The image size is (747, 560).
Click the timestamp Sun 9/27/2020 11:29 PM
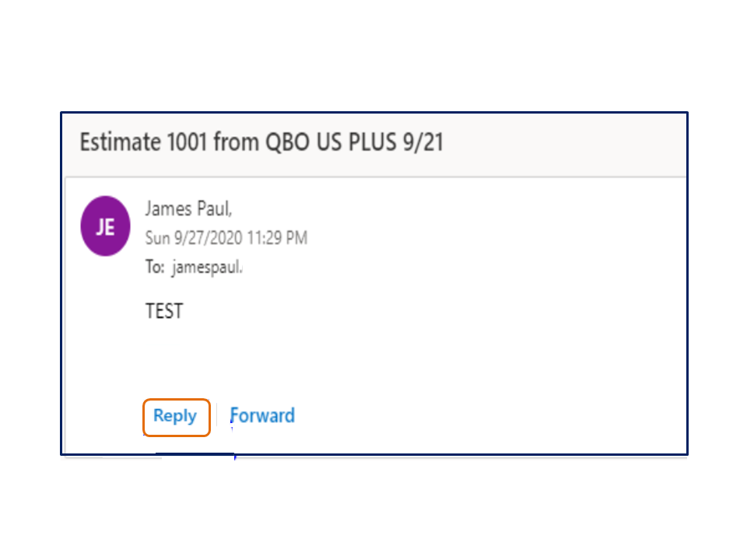(x=226, y=238)
